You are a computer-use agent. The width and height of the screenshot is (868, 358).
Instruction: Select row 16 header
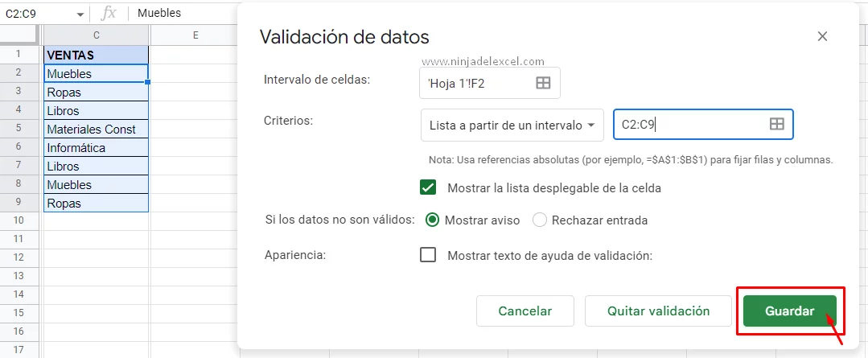pyautogui.click(x=19, y=331)
